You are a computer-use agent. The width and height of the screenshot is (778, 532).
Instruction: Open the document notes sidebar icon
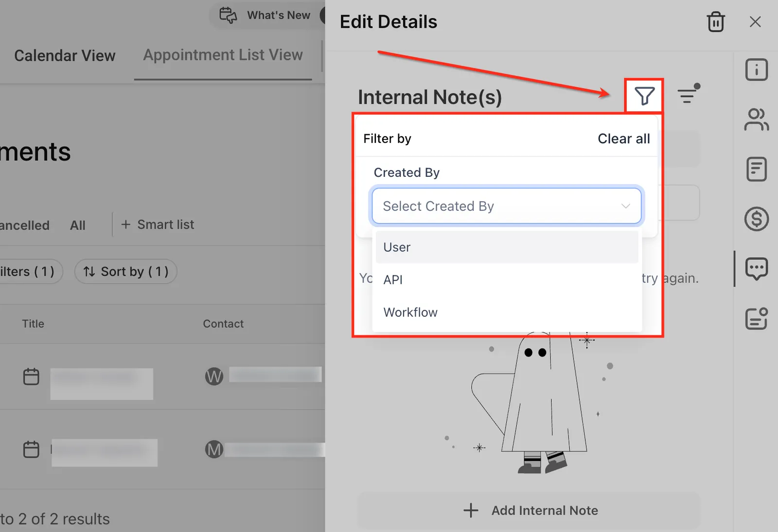point(756,169)
